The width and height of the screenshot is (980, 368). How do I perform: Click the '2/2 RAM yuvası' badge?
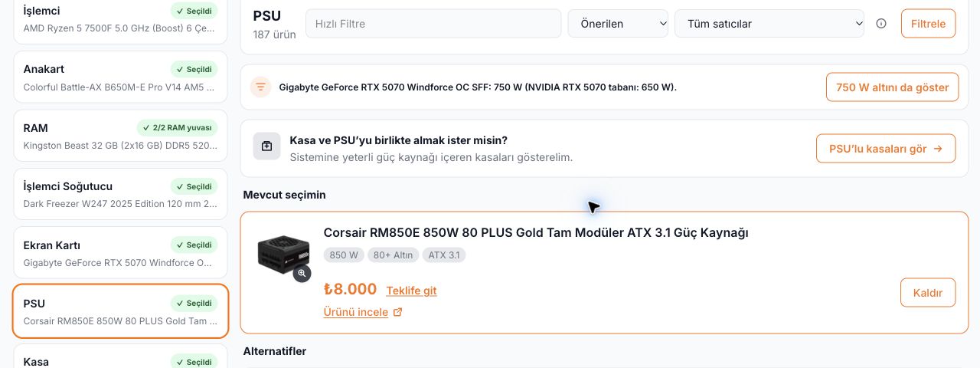[x=177, y=127]
